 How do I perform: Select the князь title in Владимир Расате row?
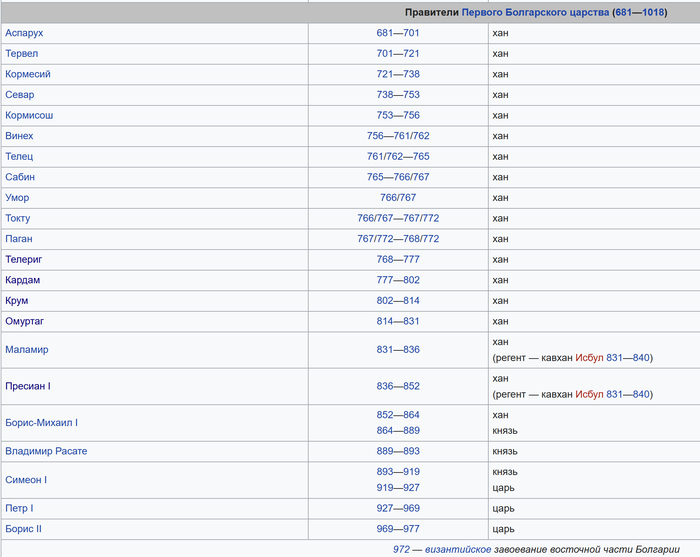point(505,451)
